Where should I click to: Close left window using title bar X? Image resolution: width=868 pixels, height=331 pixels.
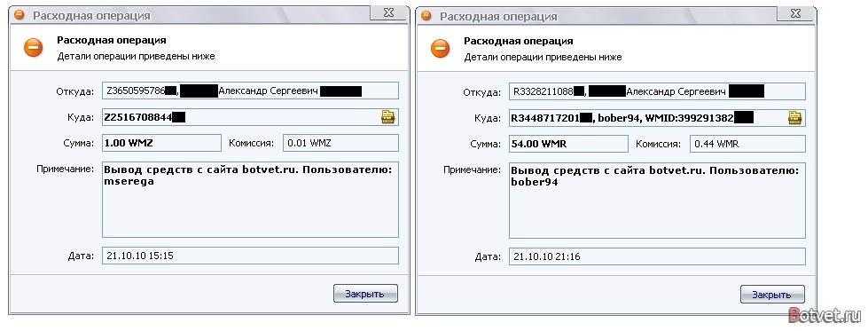(388, 13)
